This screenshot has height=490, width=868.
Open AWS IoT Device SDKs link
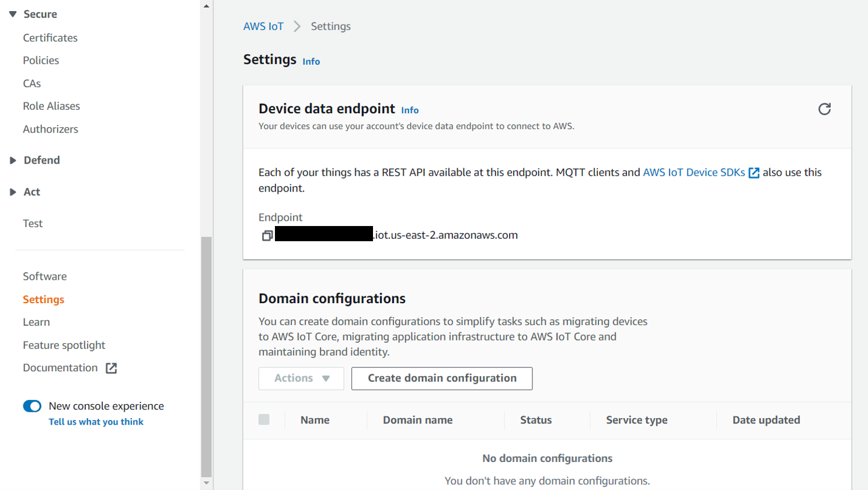694,172
